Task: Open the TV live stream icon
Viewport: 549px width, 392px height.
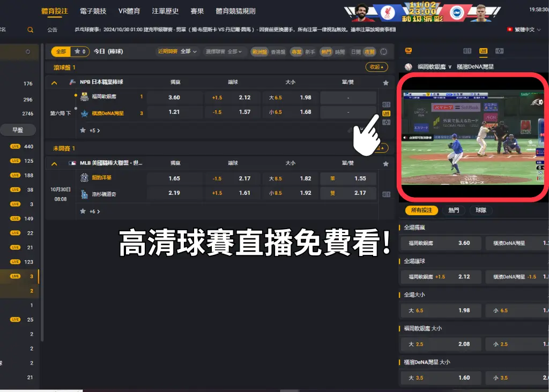Action: point(408,50)
